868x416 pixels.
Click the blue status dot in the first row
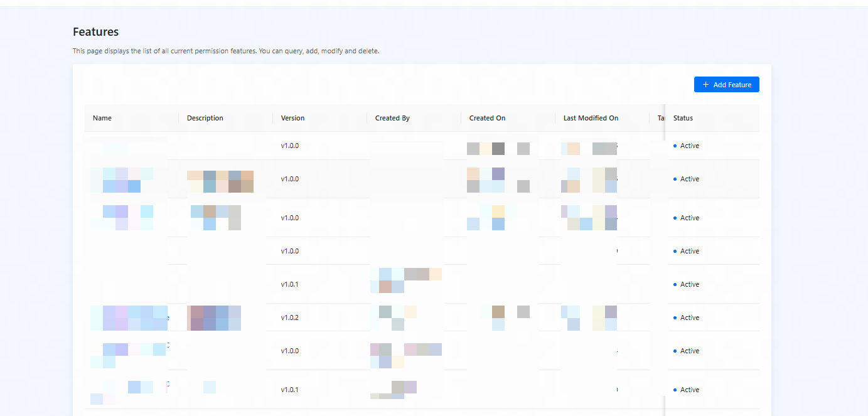click(675, 146)
